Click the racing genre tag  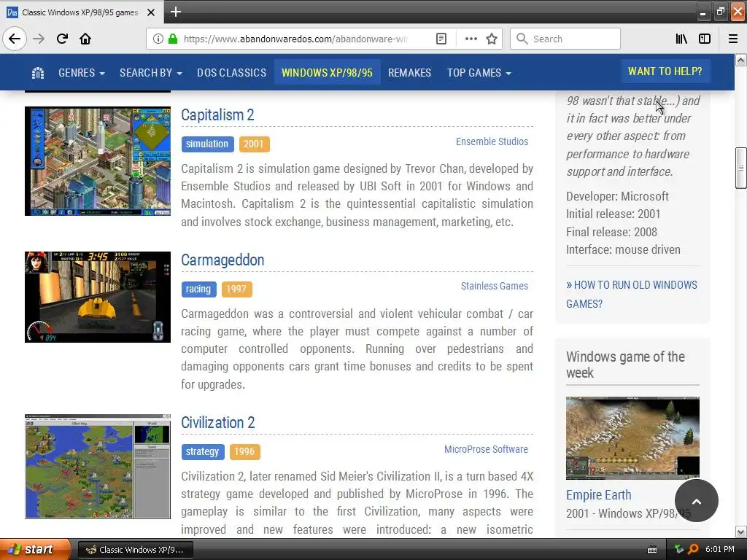click(x=198, y=289)
